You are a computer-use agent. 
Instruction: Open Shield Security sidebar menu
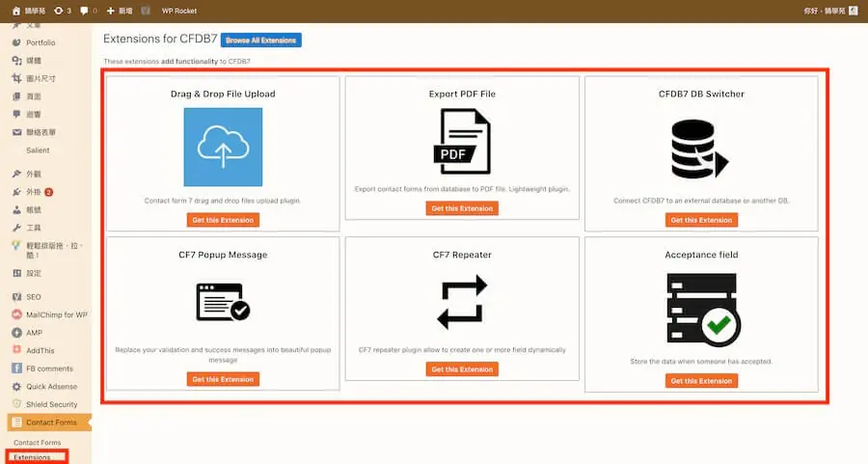pos(51,404)
